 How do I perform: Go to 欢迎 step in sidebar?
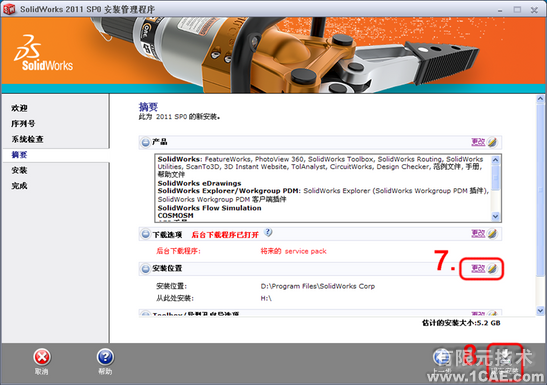click(19, 108)
